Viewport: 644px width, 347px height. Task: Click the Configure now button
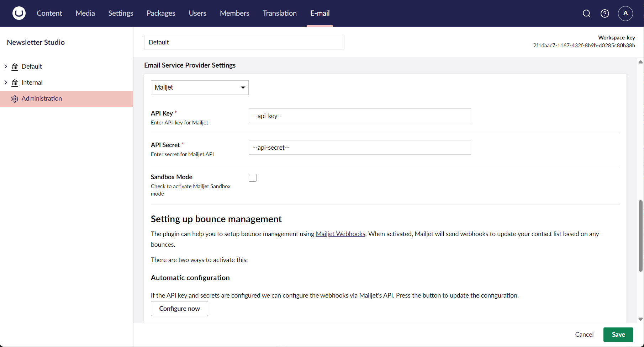coord(179,309)
